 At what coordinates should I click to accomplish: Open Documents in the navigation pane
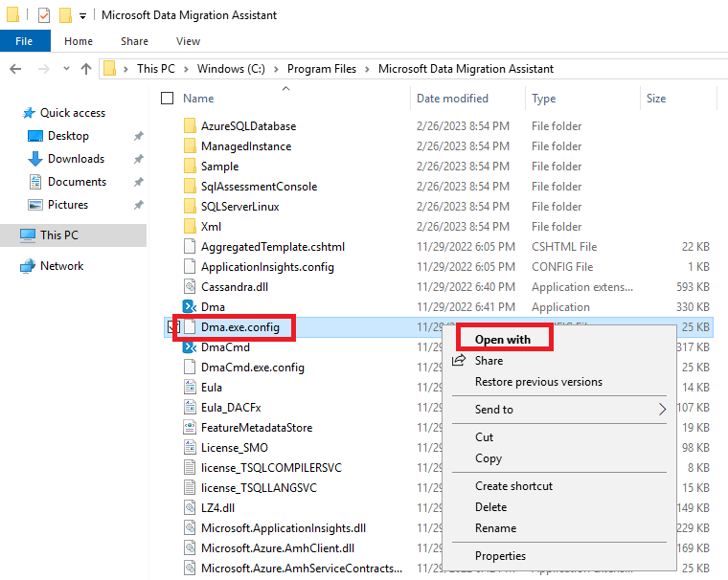click(77, 182)
